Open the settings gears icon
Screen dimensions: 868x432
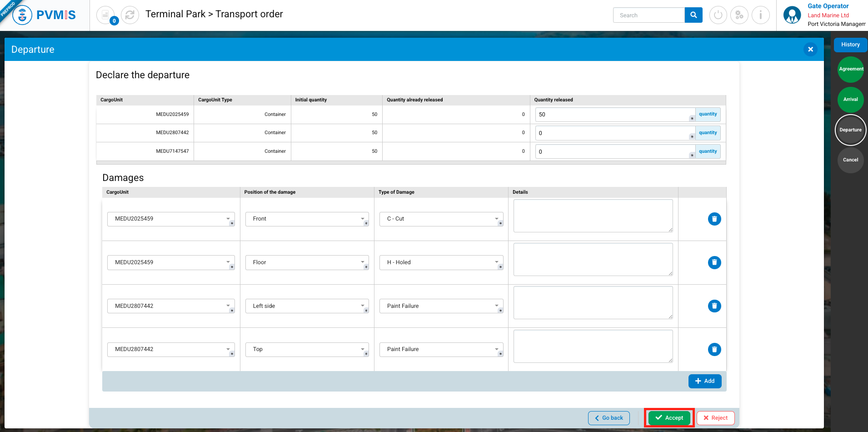point(739,15)
